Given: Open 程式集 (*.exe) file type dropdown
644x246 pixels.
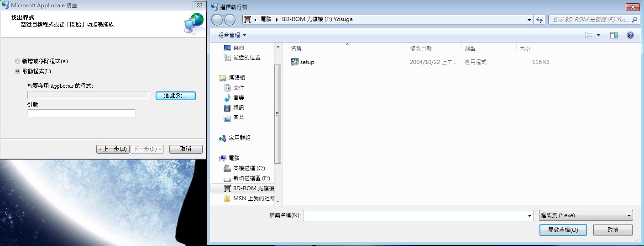Looking at the screenshot, I should [x=586, y=215].
